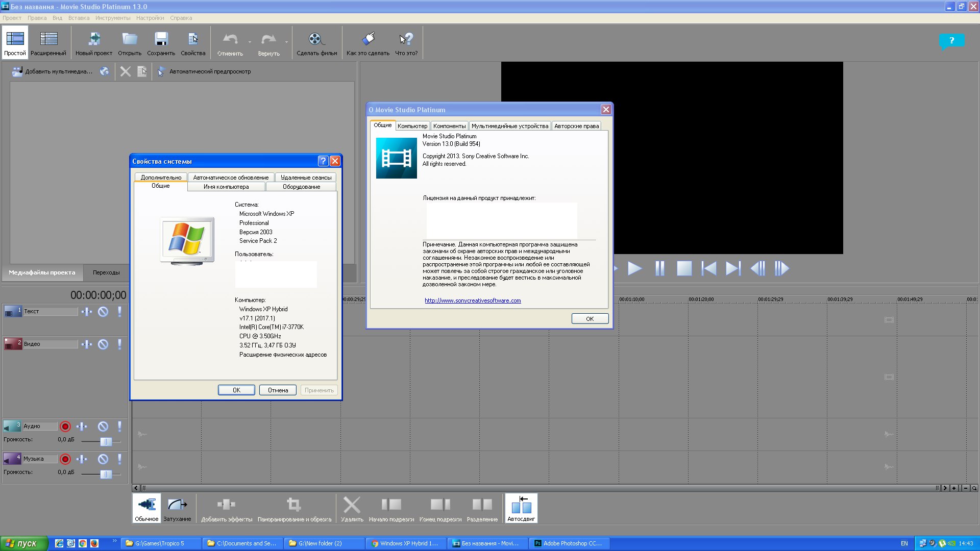Remove selected media with X icon
This screenshot has height=551, width=980.
click(x=125, y=71)
